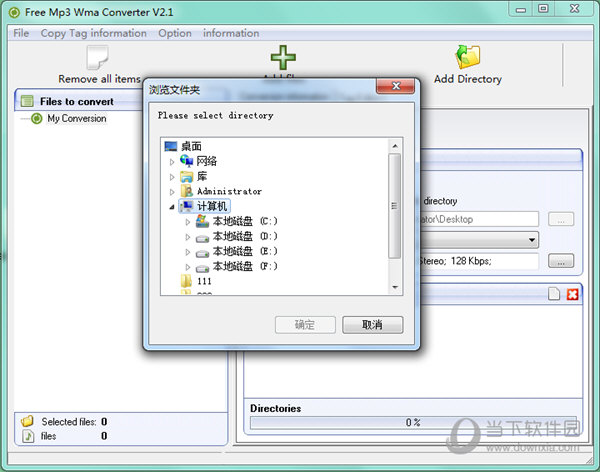Click the folder tree scrollbar thumb
Screen dimensions: 600x472
point(395,206)
